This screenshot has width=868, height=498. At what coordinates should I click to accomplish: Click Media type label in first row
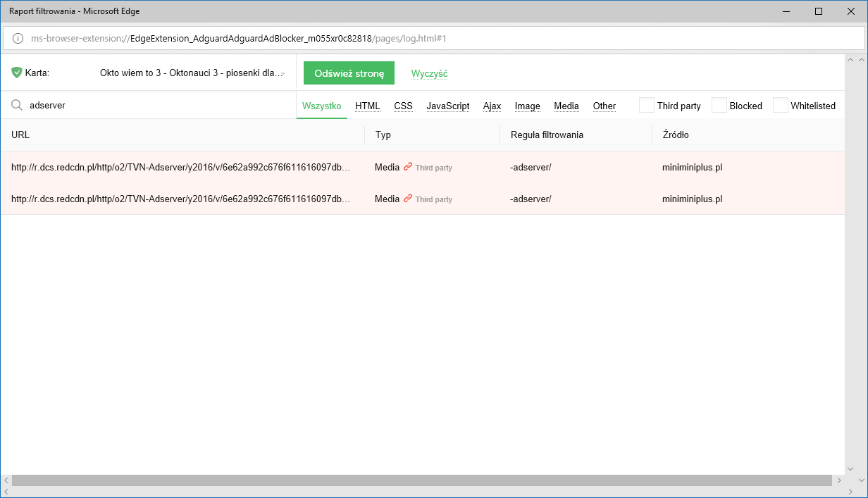[x=387, y=168]
